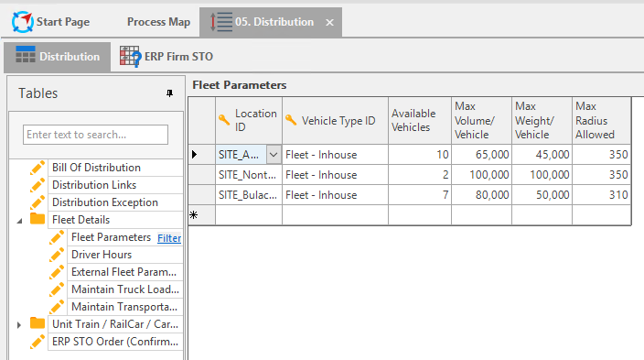This screenshot has height=360, width=644.
Task: Close the 05. Distribution tab
Action: 329,23
